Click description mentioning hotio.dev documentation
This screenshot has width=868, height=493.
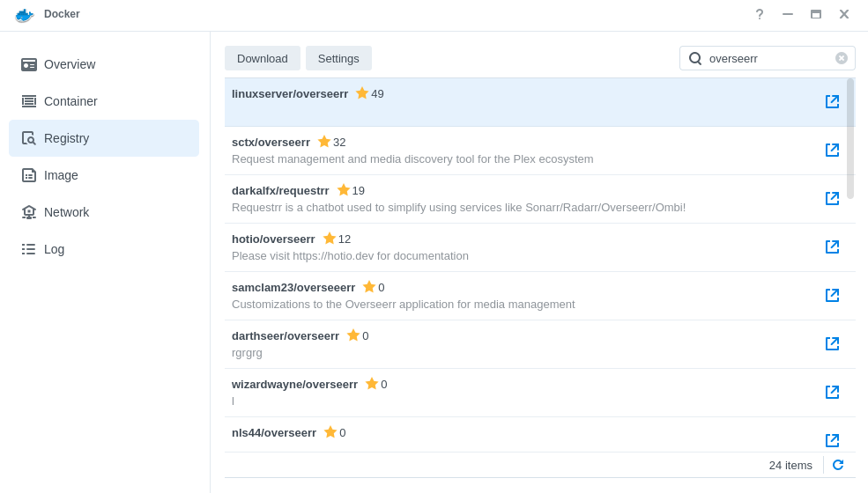[x=350, y=255]
